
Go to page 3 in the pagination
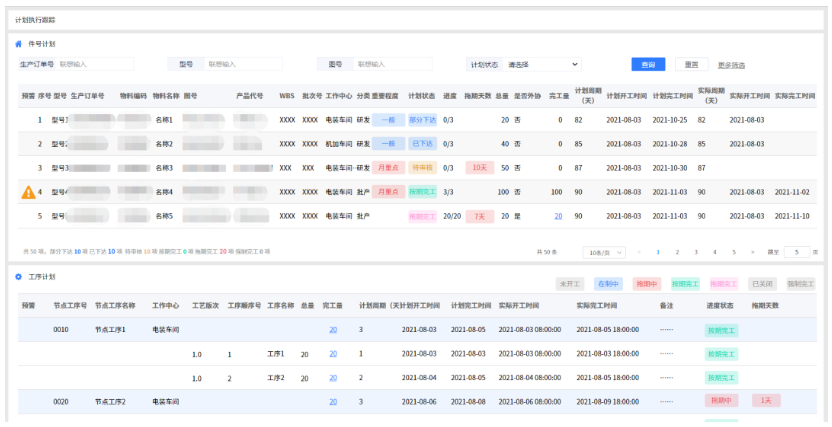coord(696,252)
